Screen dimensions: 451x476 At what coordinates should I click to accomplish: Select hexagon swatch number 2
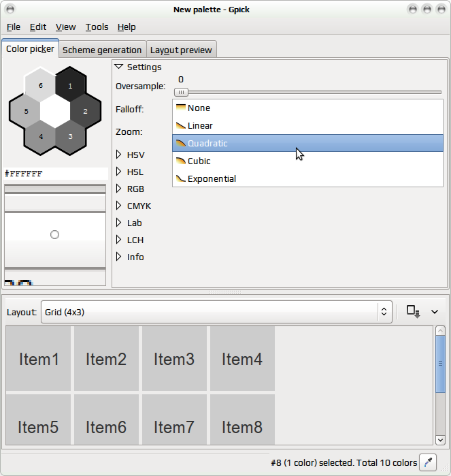pos(85,111)
